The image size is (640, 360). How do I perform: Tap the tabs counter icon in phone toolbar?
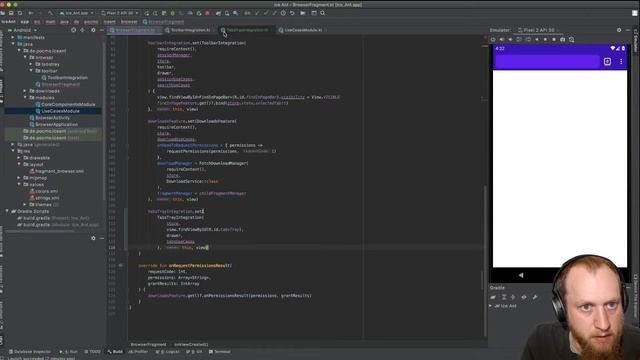607,61
